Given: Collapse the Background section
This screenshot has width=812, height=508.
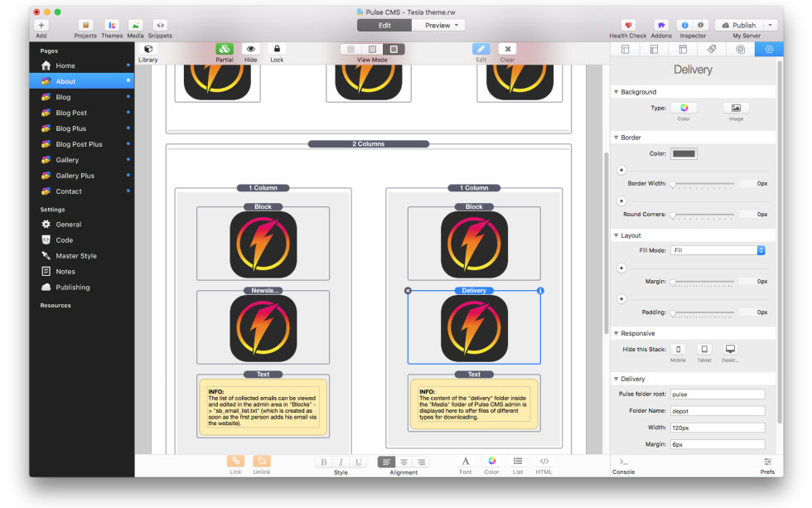Looking at the screenshot, I should coord(616,92).
